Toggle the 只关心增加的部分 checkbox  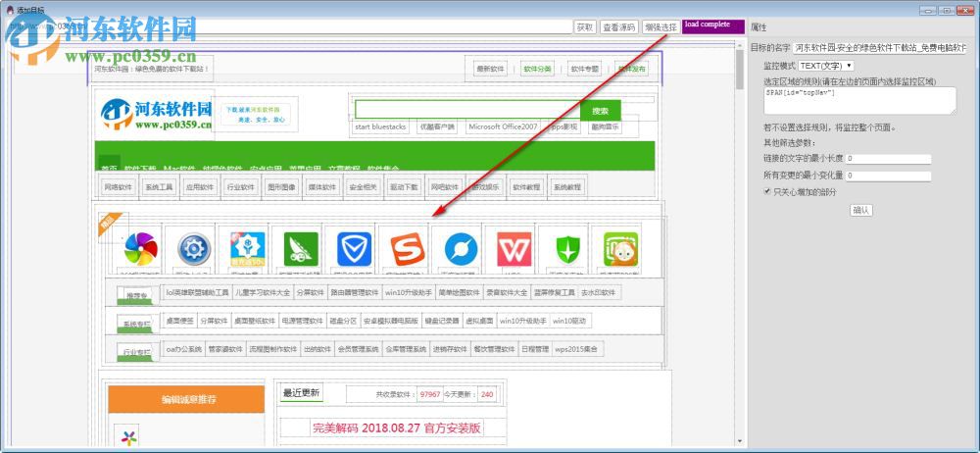point(767,191)
